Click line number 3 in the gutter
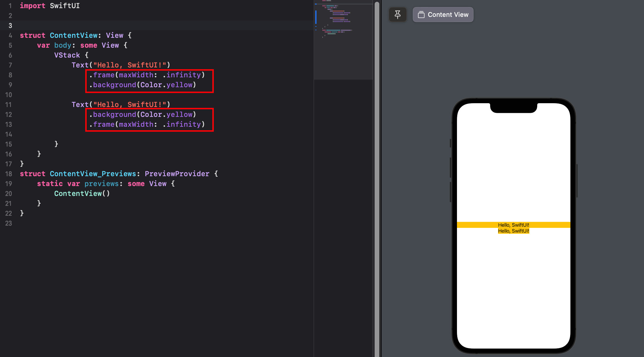The height and width of the screenshot is (357, 644). (x=10, y=26)
